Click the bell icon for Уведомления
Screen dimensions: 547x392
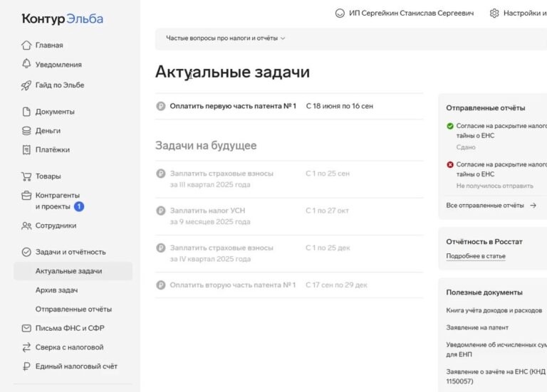[x=26, y=64]
